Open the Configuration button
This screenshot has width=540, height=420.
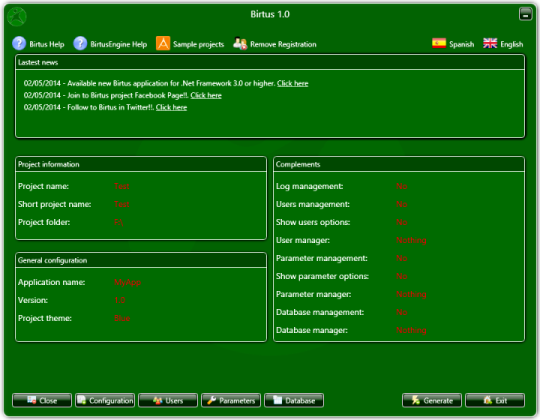[x=105, y=400]
